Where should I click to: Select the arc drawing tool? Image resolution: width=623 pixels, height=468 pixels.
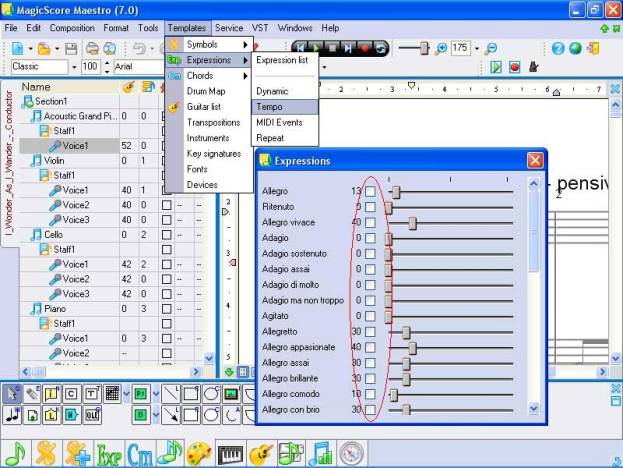click(x=231, y=415)
